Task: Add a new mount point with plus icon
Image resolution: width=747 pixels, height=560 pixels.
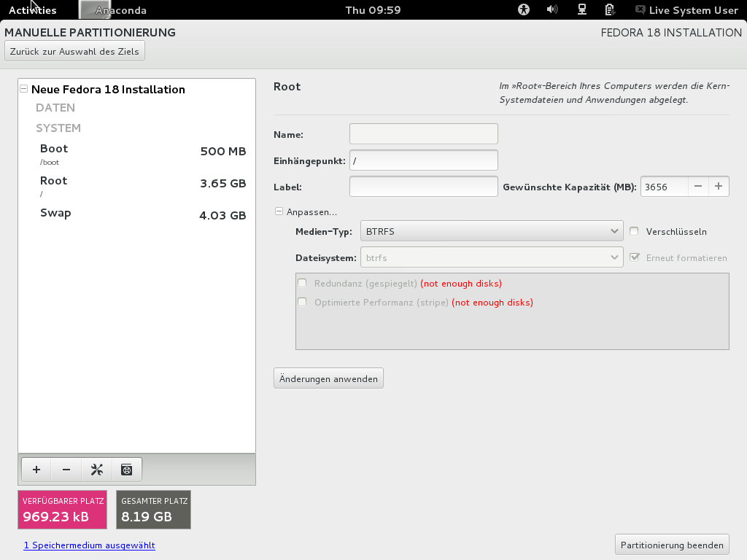Action: click(36, 470)
